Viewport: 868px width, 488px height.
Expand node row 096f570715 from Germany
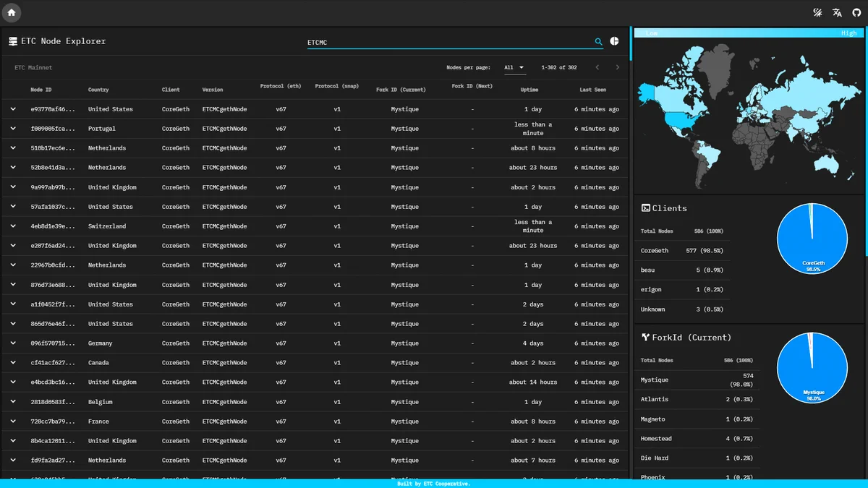click(13, 343)
